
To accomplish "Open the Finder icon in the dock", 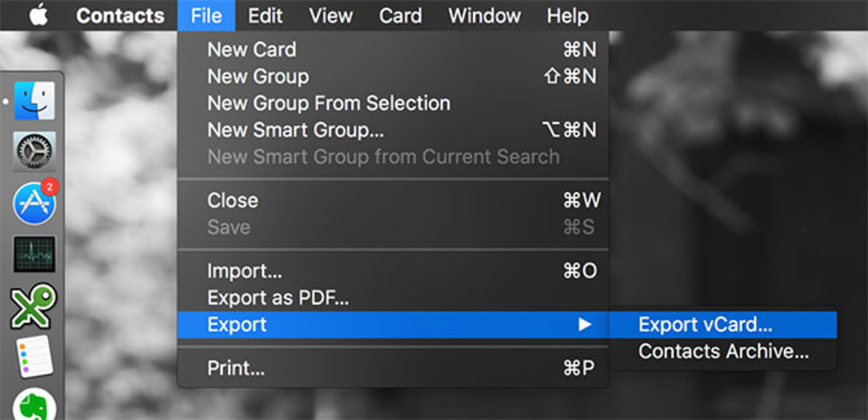I will pos(34,100).
